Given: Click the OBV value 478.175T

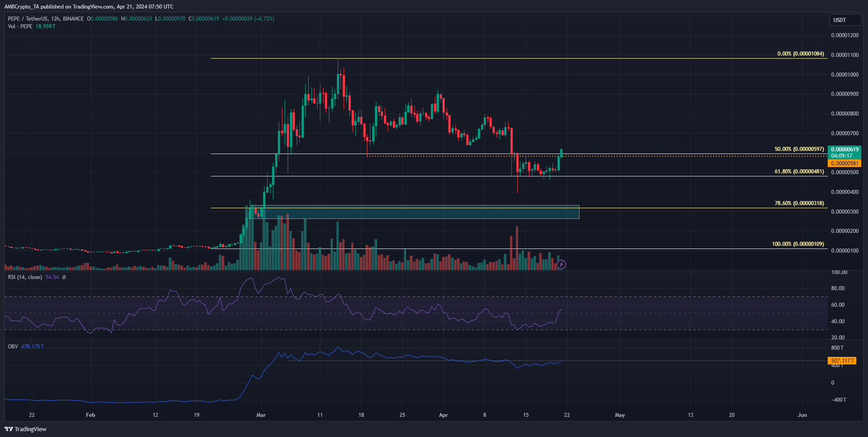Looking at the screenshot, I should point(32,347).
